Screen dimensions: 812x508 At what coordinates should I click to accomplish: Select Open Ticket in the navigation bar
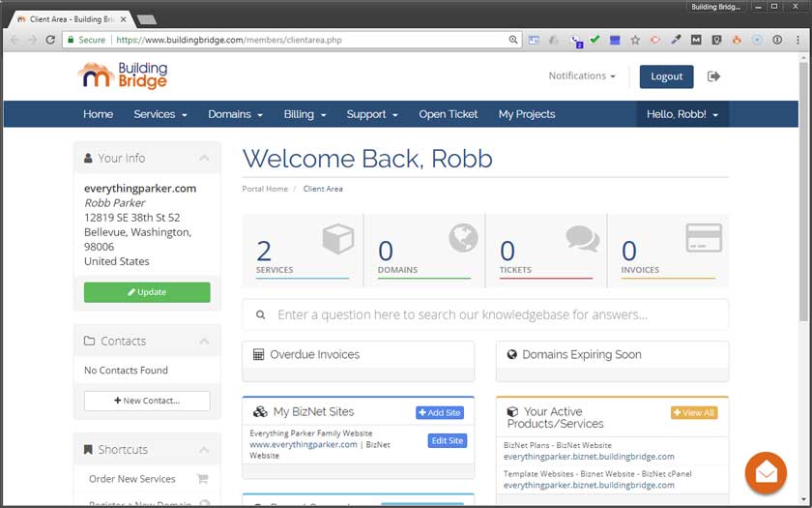[x=448, y=114]
